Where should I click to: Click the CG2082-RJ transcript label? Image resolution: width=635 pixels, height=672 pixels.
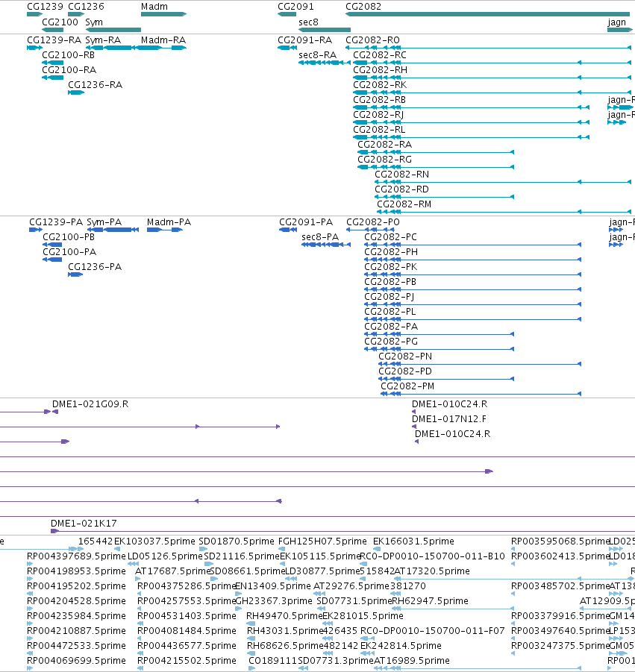click(378, 114)
